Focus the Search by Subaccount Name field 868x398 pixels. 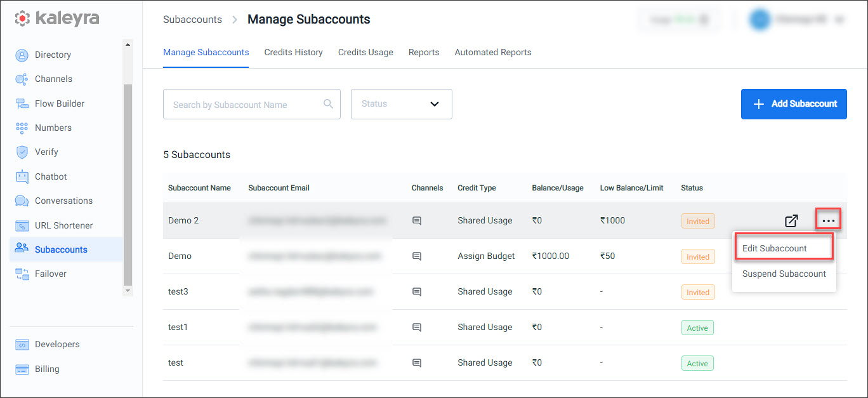252,104
